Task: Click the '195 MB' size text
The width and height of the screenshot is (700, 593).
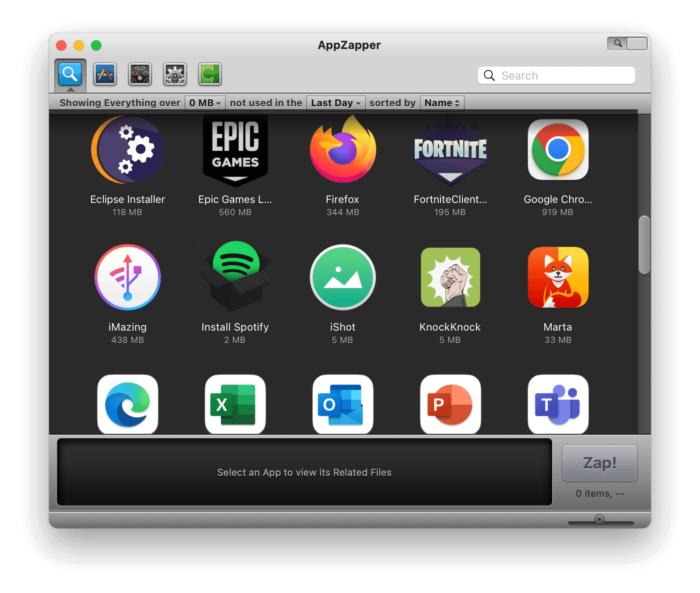Action: 450,212
